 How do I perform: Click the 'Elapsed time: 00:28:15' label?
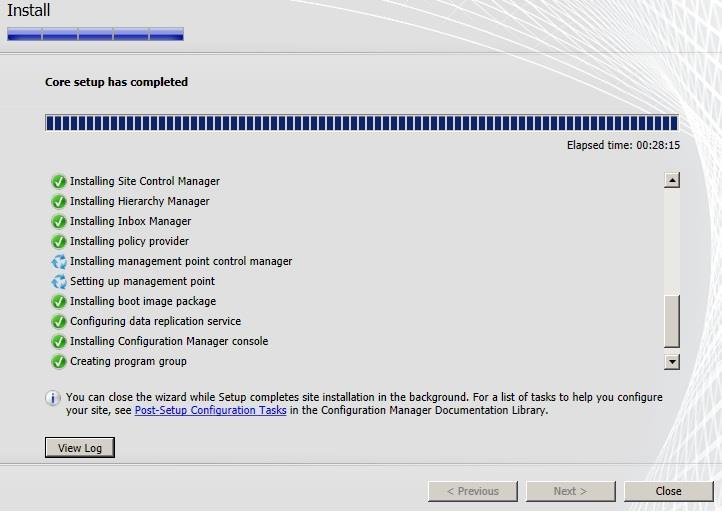(x=623, y=145)
